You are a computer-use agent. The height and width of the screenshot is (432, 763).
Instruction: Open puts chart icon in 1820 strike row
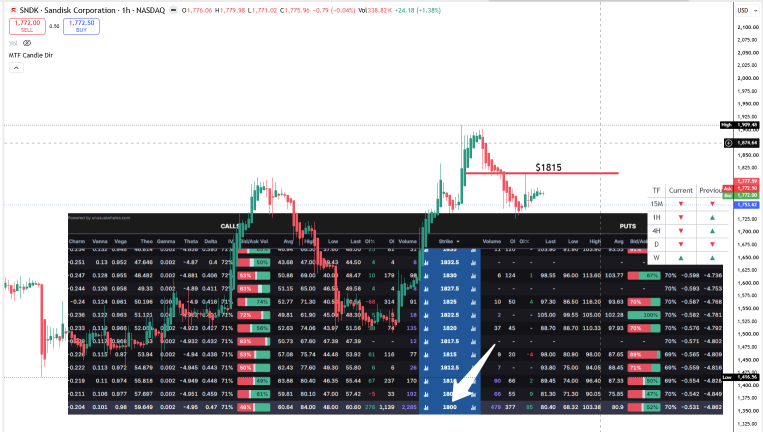(x=473, y=328)
